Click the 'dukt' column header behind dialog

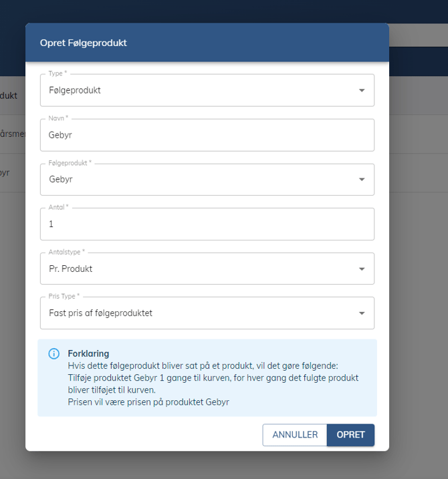[x=9, y=96]
